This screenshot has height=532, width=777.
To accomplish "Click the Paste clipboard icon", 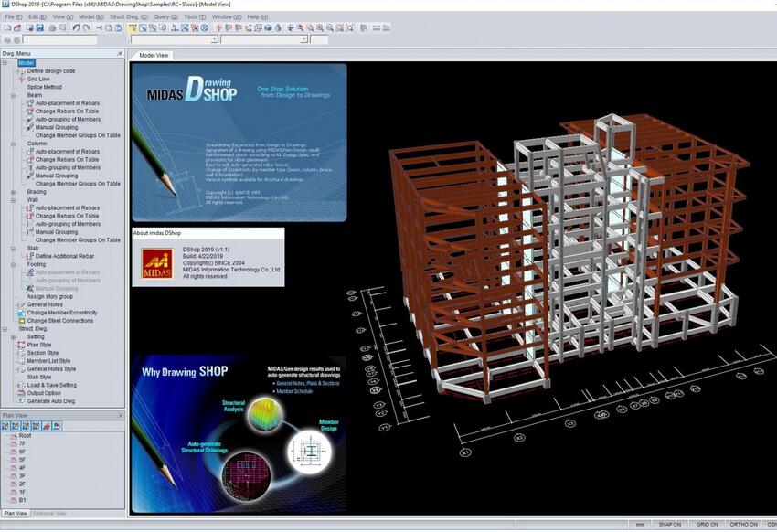I will [119, 28].
